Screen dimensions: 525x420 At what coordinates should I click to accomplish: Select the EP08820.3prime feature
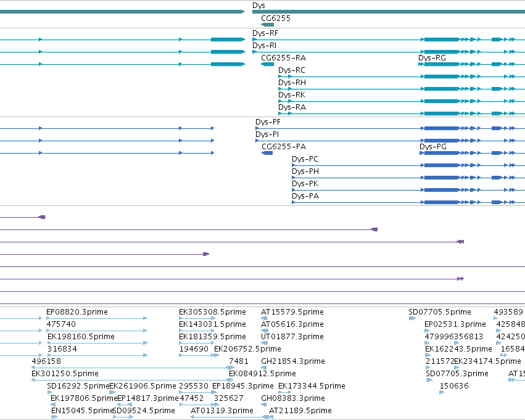(77, 312)
